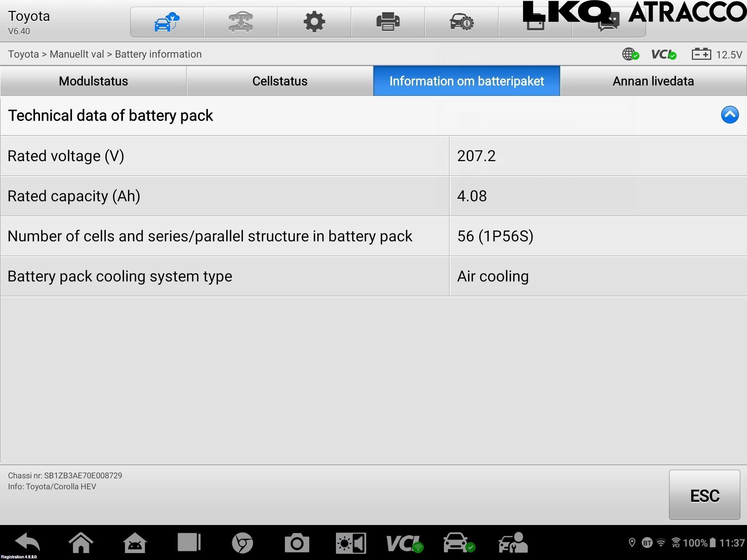
Task: Collapse Technical data of battery pack section
Action: pos(729,115)
